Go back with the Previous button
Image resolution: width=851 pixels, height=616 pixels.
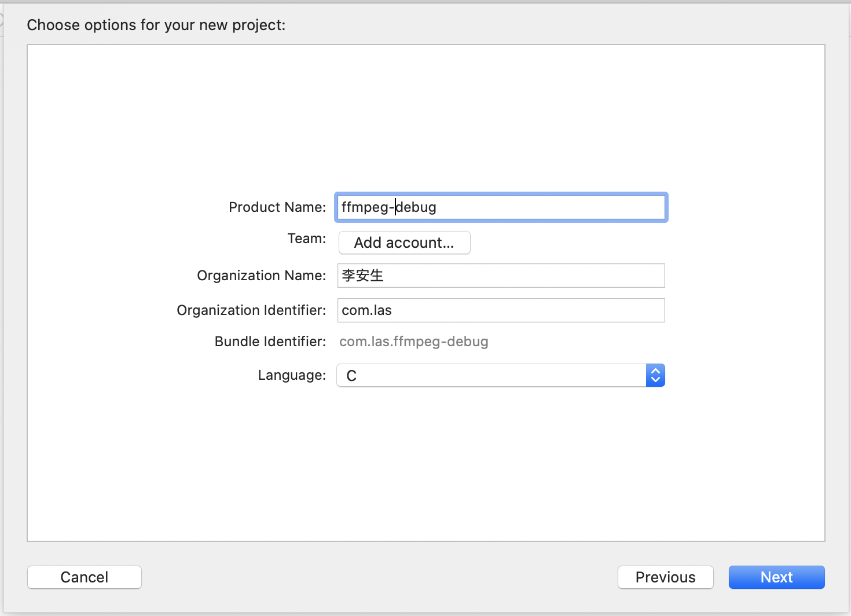tap(665, 577)
